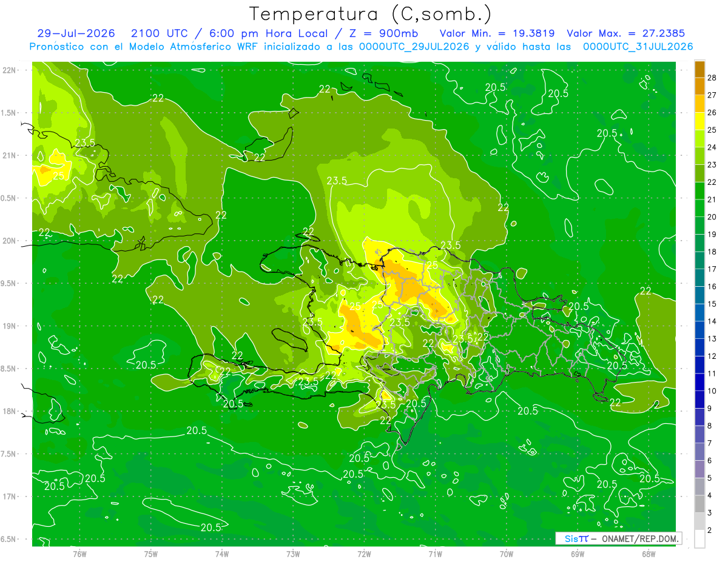Screen dimensions: 728x562
Task: Click the color scale value label "26"
Action: [712, 112]
